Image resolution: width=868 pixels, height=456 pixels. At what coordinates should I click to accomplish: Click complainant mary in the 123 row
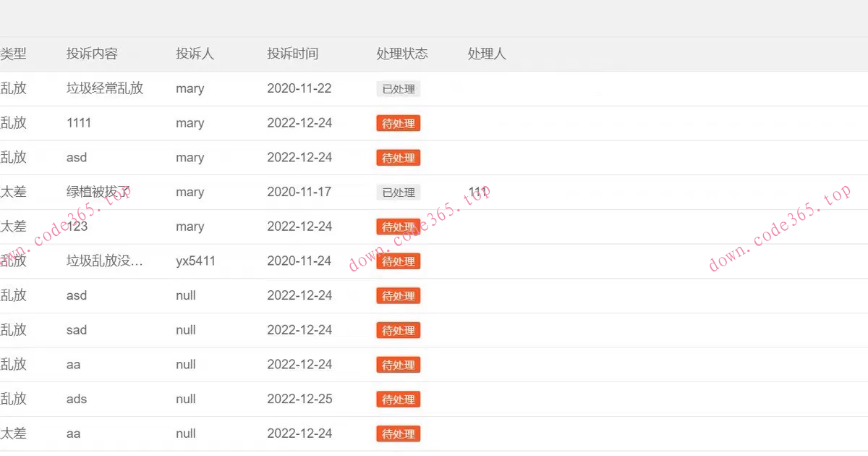pos(190,227)
